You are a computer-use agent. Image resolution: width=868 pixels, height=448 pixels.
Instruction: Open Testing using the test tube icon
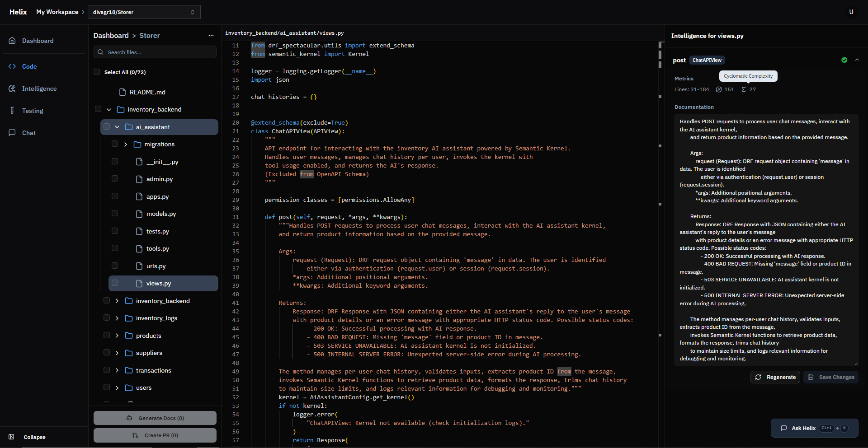point(12,111)
